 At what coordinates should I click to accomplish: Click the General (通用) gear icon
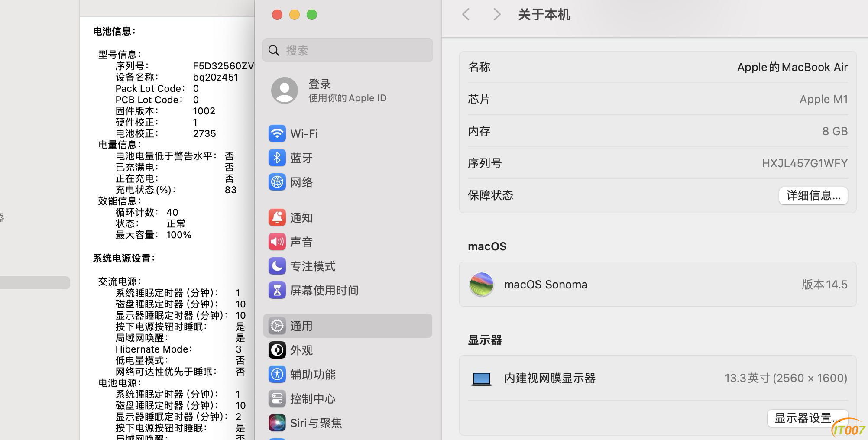277,326
